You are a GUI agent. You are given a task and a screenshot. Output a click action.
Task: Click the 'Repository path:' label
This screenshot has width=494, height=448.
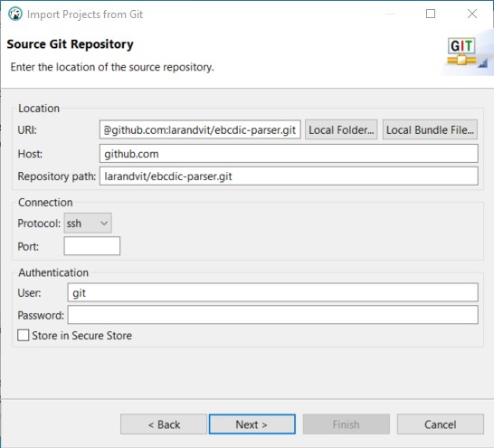point(57,176)
